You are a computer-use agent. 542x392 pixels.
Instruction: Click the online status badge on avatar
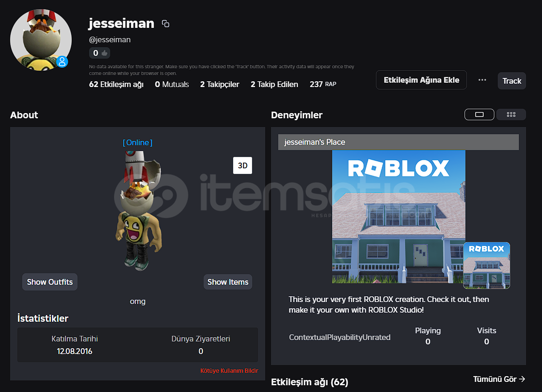pyautogui.click(x=62, y=62)
